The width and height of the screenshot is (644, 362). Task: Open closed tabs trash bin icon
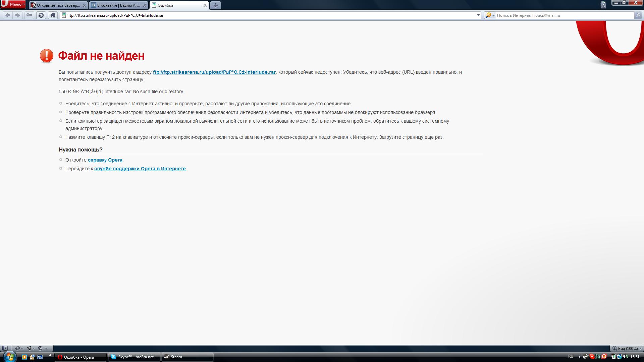click(x=603, y=5)
